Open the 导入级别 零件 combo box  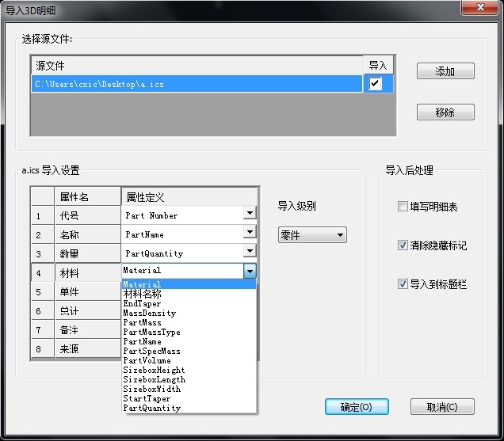(312, 235)
